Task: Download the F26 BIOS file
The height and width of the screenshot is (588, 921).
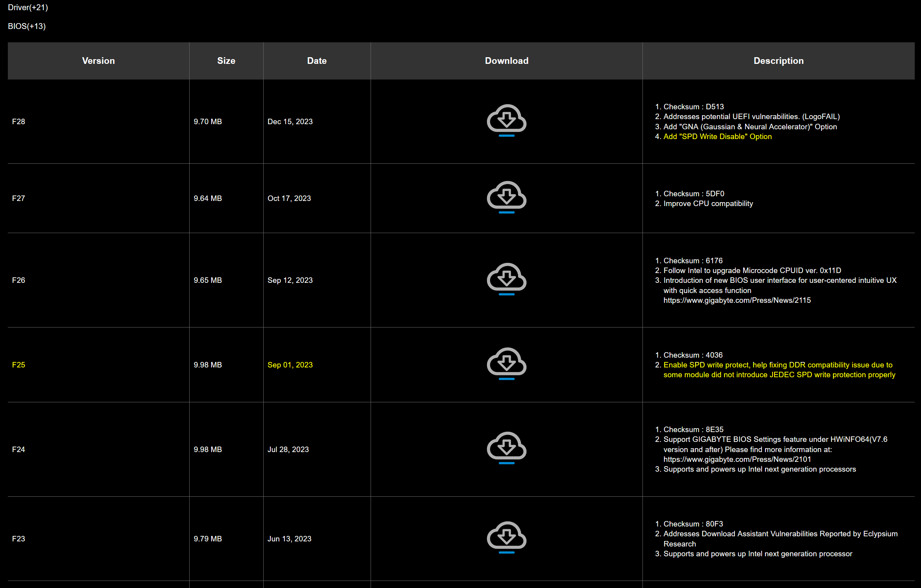Action: [506, 279]
